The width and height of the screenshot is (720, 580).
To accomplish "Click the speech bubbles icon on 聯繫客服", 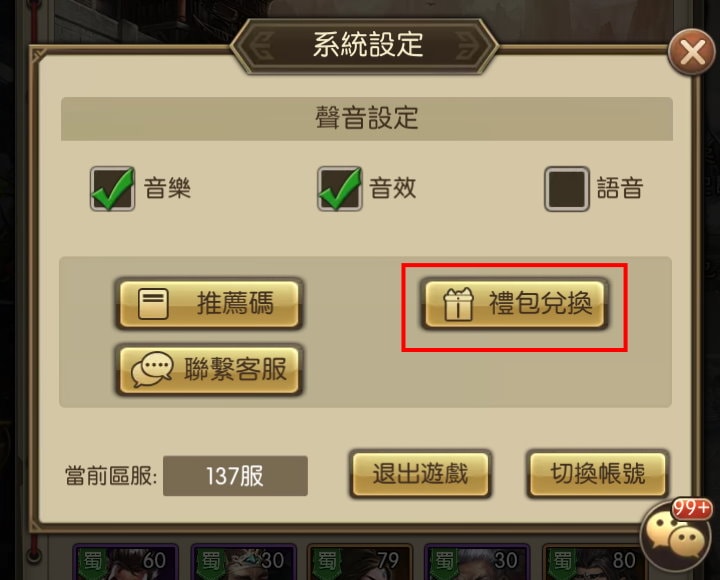I will coord(152,370).
